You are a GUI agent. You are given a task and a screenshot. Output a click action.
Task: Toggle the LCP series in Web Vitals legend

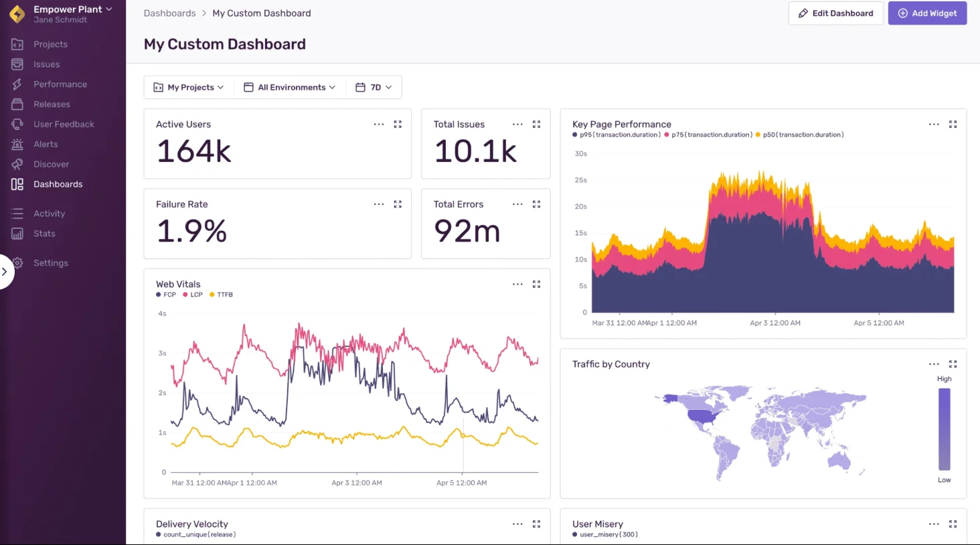coord(193,295)
